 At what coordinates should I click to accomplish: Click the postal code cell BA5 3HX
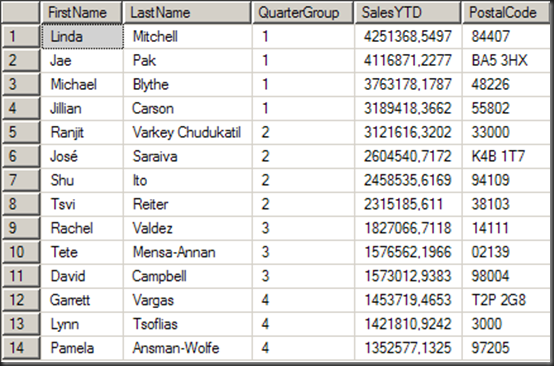[x=506, y=60]
